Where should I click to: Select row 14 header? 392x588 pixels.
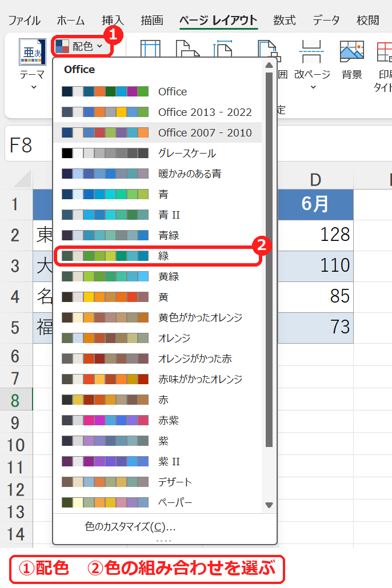click(x=16, y=533)
